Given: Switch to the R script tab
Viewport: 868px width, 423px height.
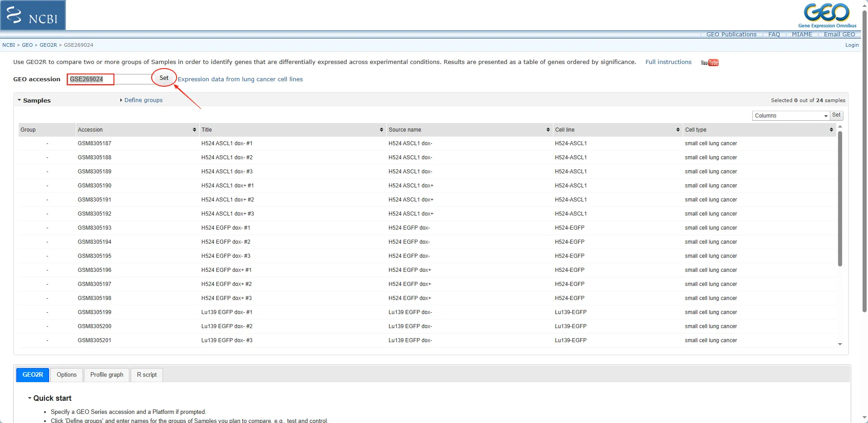Looking at the screenshot, I should pos(147,375).
